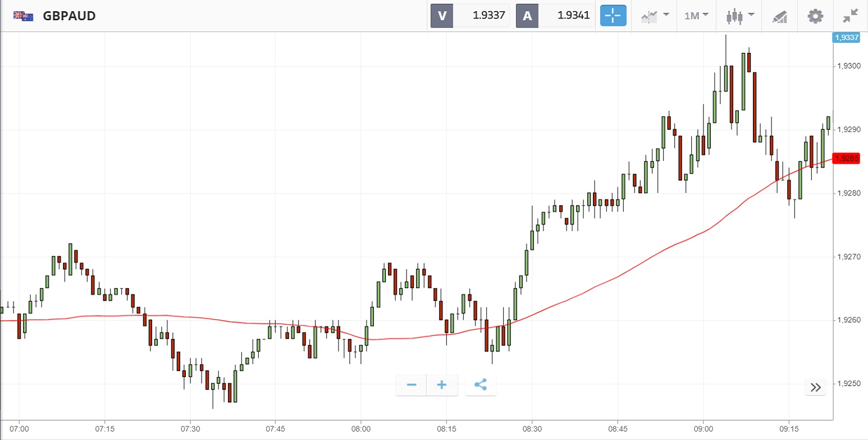Image resolution: width=868 pixels, height=440 pixels.
Task: Click the A buy price 1.9341
Action: tap(567, 16)
